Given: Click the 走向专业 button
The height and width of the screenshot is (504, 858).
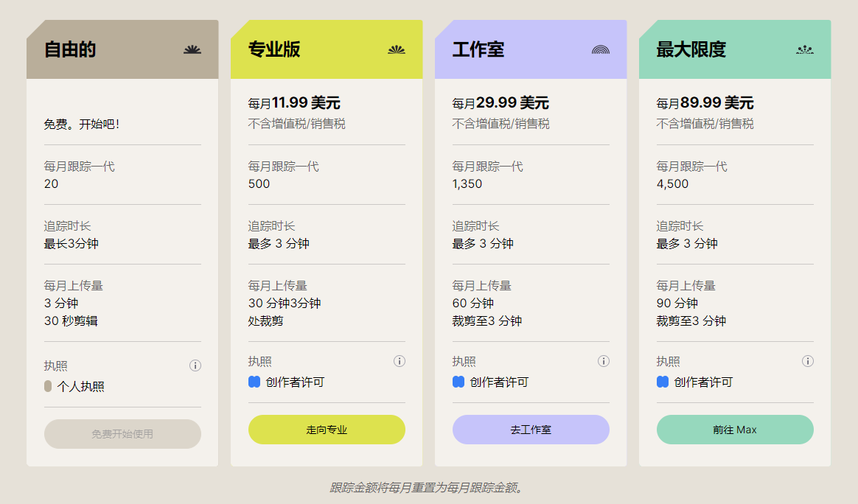Looking at the screenshot, I should point(327,430).
